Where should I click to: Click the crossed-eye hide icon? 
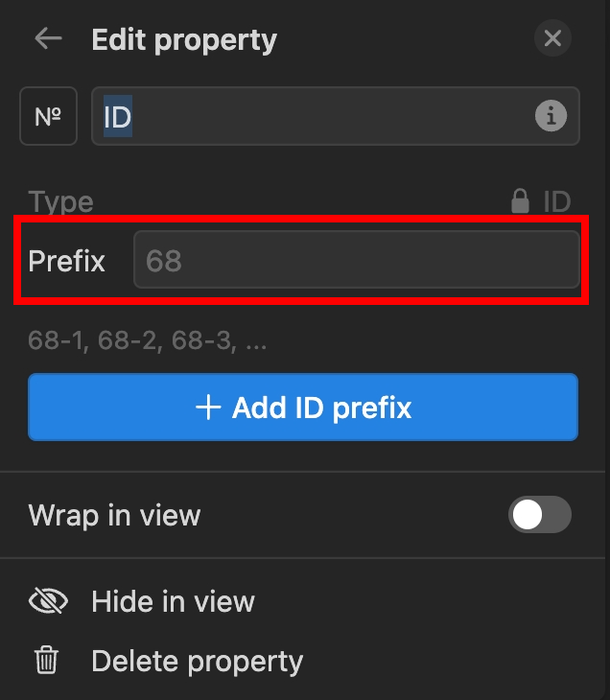48,601
